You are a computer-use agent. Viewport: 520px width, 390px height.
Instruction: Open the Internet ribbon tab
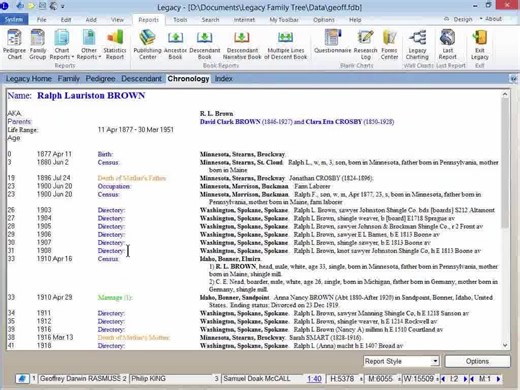244,20
